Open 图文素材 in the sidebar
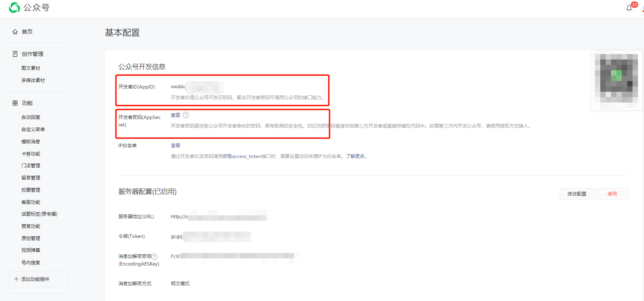The height and width of the screenshot is (301, 644). point(31,68)
